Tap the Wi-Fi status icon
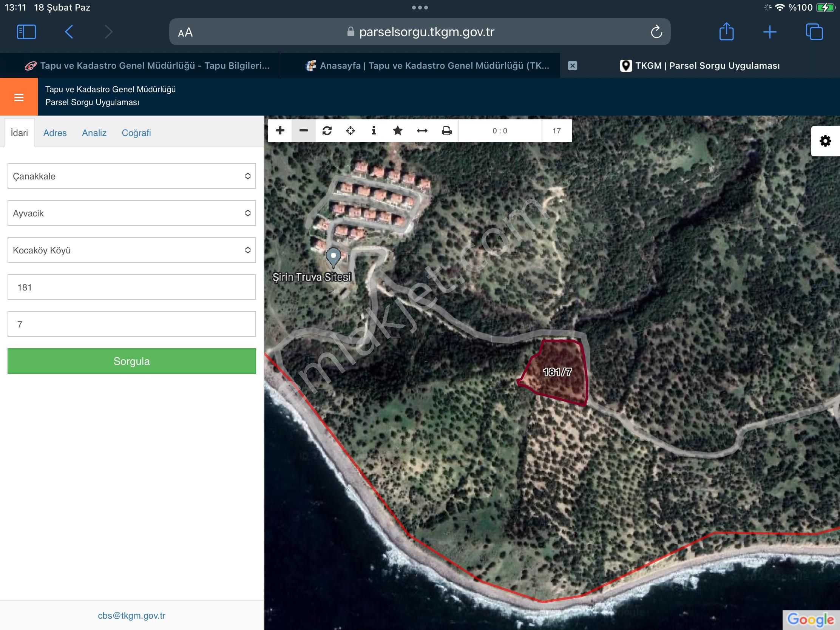The image size is (840, 630). pos(780,8)
